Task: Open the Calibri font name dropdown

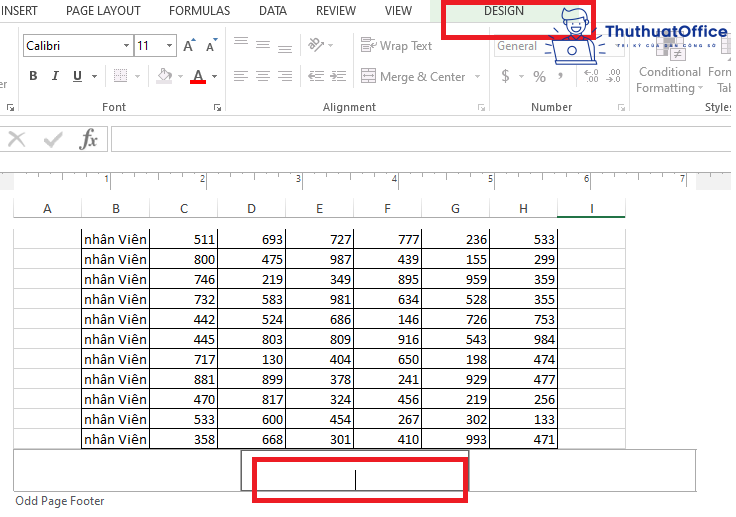Action: click(126, 46)
